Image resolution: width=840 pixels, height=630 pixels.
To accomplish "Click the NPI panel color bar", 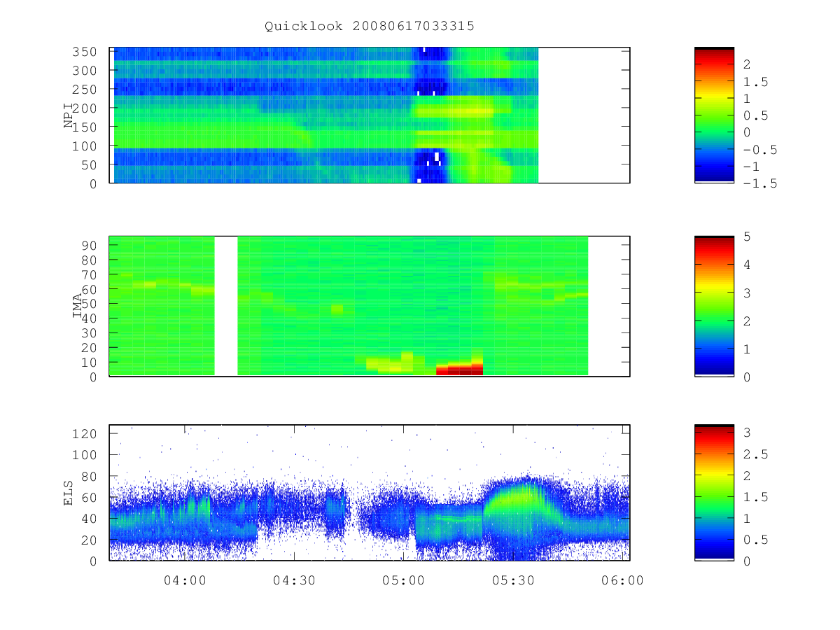I will click(714, 115).
